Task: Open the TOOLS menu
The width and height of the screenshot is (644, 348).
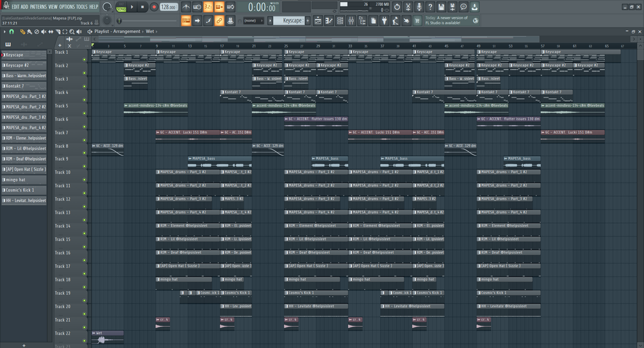Action: (x=82, y=6)
